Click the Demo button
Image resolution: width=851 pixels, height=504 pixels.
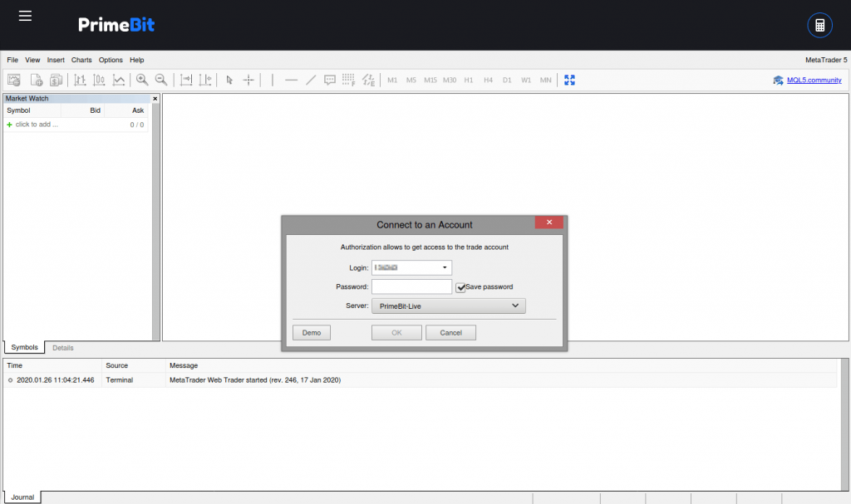pyautogui.click(x=312, y=333)
